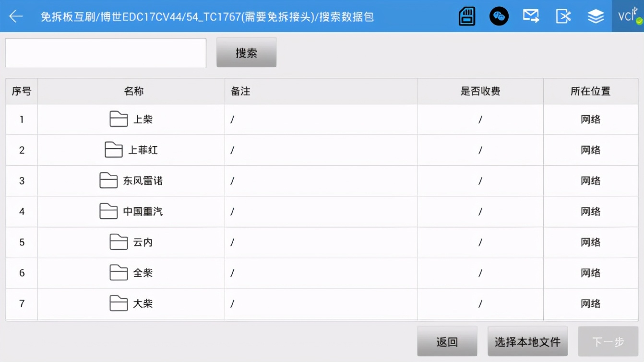Open the 中国重汽 folder icon
Image resolution: width=644 pixels, height=362 pixels.
click(x=108, y=211)
